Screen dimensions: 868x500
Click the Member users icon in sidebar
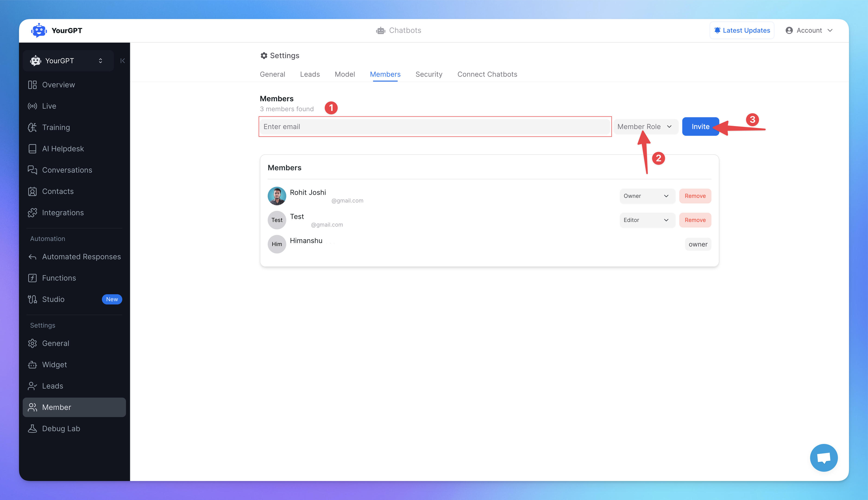click(x=32, y=407)
